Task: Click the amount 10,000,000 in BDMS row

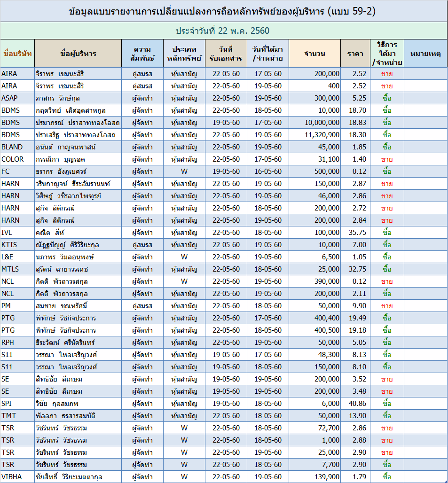Action: (322, 123)
